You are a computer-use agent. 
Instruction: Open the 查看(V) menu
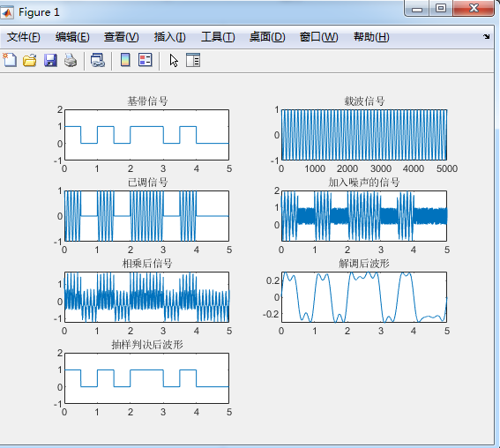pyautogui.click(x=121, y=37)
